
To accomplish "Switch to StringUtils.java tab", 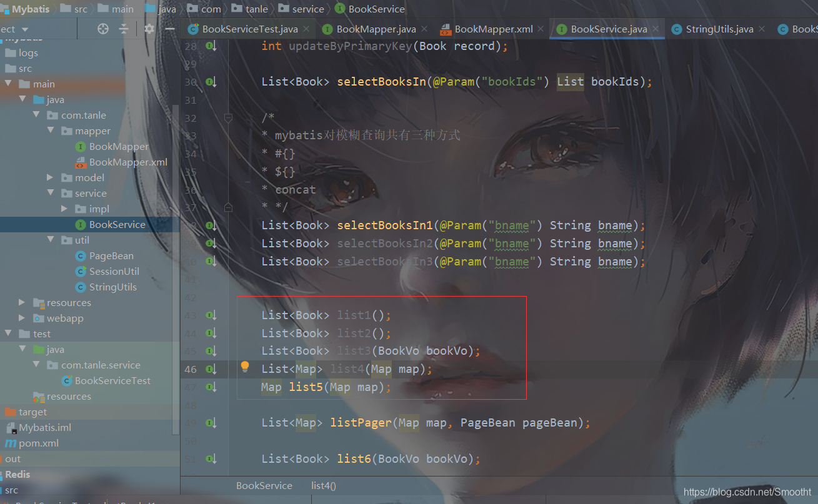I will coord(719,29).
